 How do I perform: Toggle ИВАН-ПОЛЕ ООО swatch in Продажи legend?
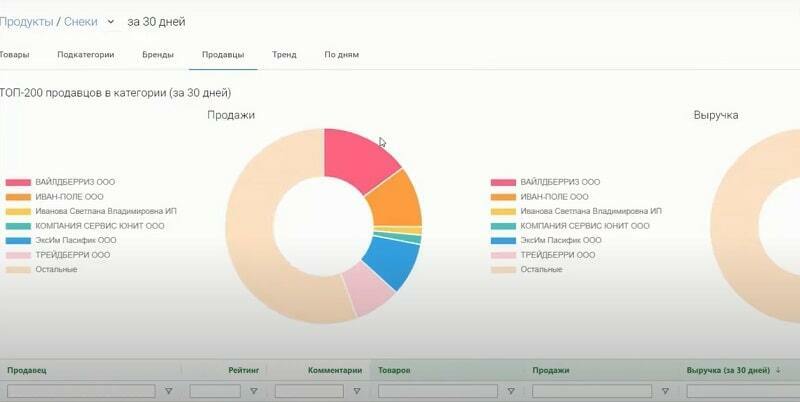[x=18, y=197]
